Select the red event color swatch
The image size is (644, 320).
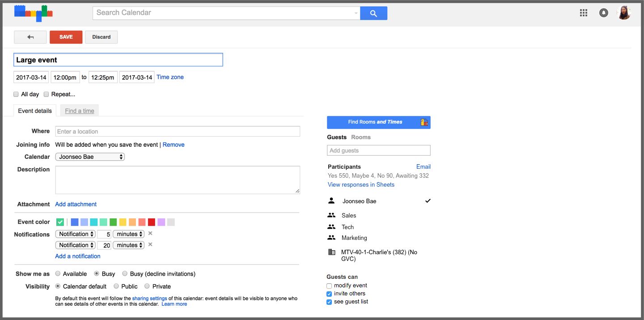pyautogui.click(x=152, y=222)
